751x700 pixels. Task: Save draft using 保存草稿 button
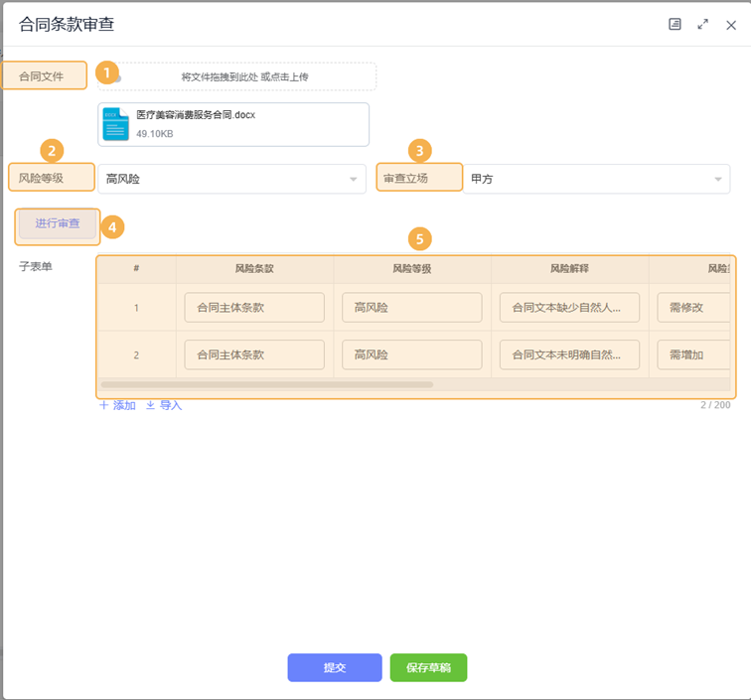coord(428,667)
